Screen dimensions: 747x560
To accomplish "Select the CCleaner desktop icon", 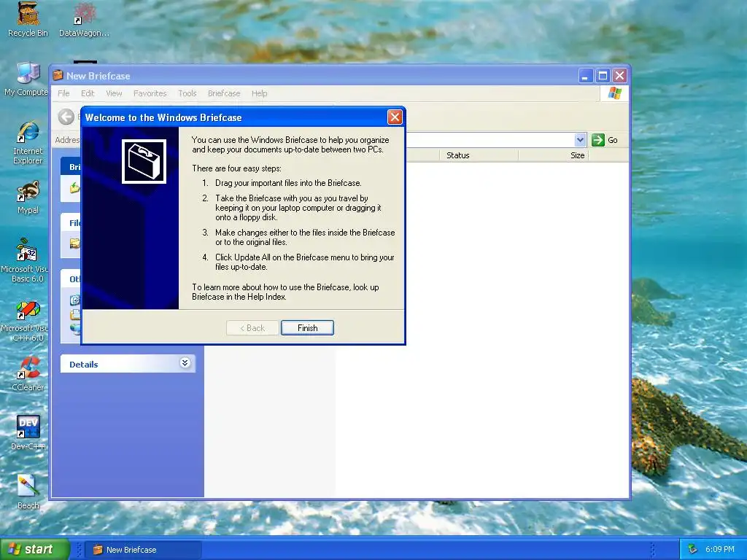I will click(28, 374).
